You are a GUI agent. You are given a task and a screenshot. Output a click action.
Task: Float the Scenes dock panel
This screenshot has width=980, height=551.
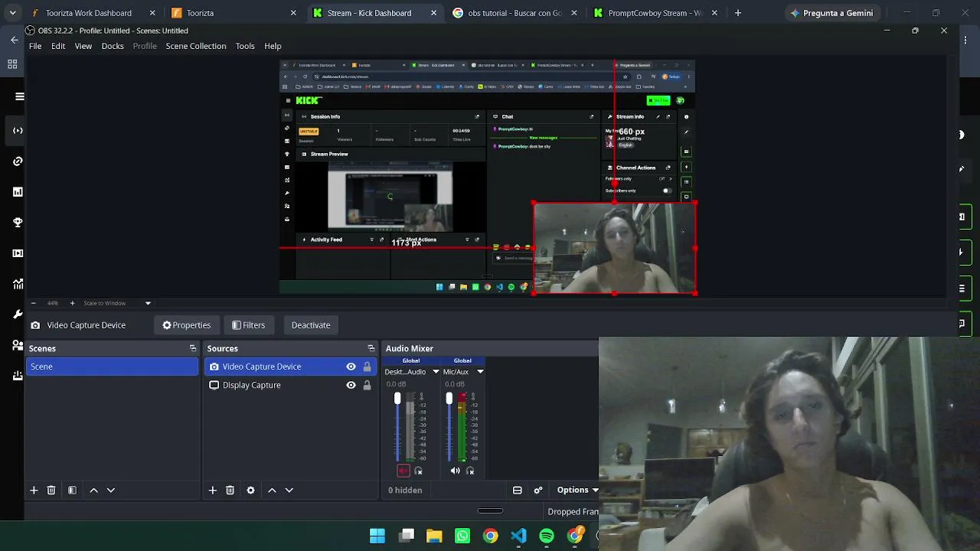193,348
